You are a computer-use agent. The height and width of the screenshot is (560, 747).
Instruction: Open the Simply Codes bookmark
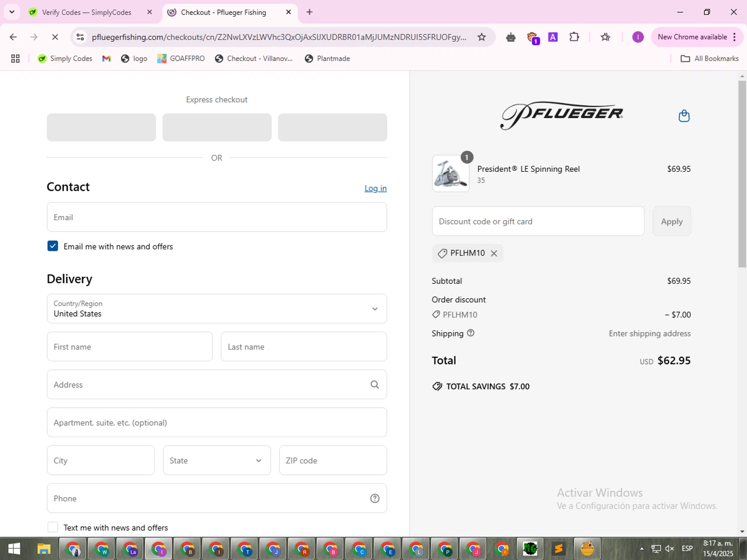pos(65,59)
